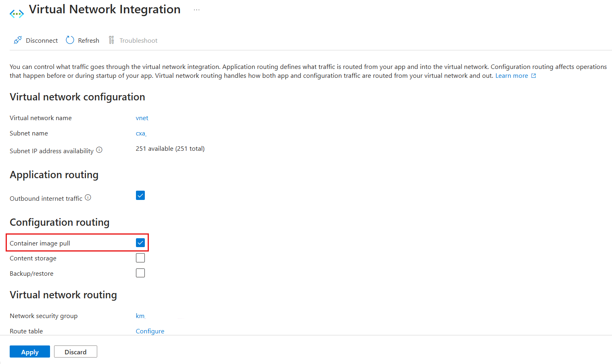The width and height of the screenshot is (612, 364).
Task: Click the 'Virtual Network Integration' page title
Action: pos(105,9)
